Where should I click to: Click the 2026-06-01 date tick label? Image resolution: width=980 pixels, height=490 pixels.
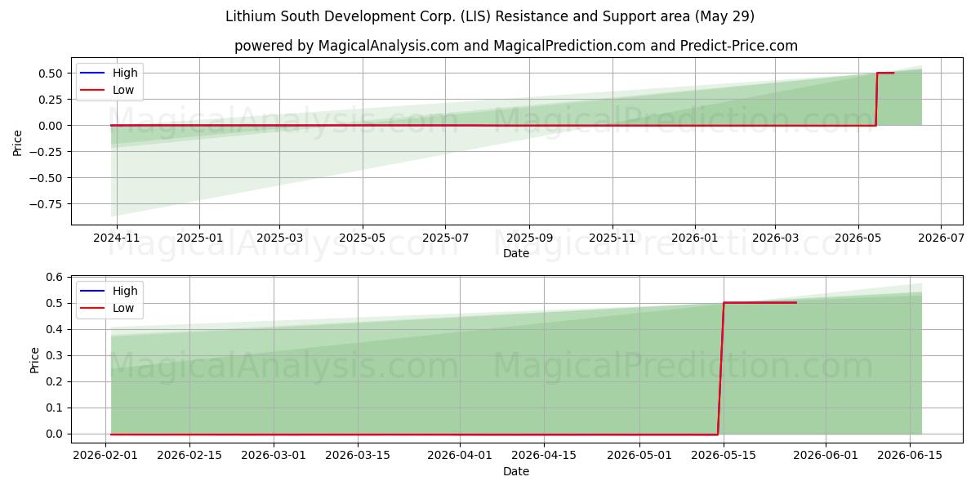pos(826,456)
